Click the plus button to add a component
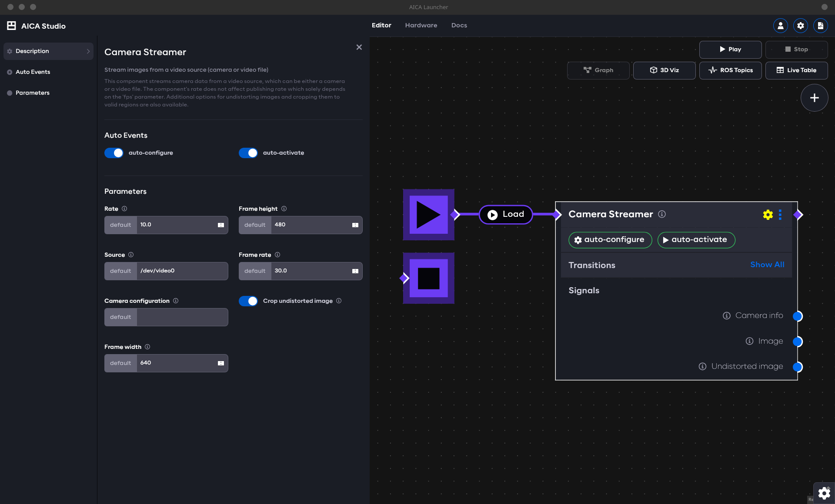The height and width of the screenshot is (504, 835). coord(814,98)
